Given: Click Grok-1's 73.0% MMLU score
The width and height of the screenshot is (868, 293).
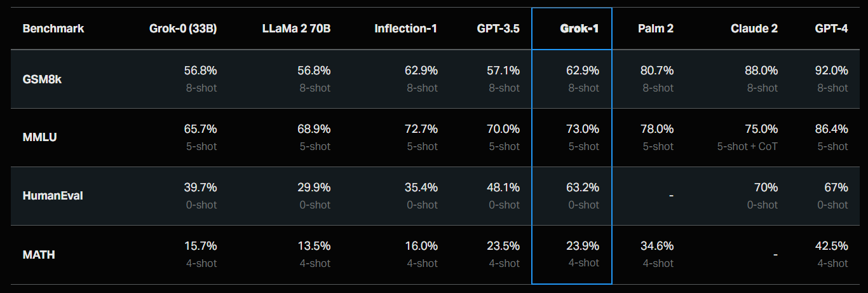Looking at the screenshot, I should (583, 129).
